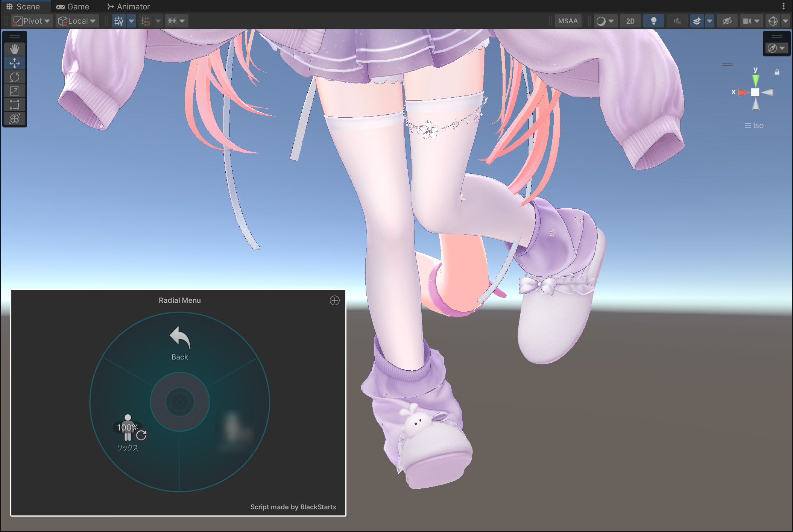Toggle 2D view mode

(630, 21)
